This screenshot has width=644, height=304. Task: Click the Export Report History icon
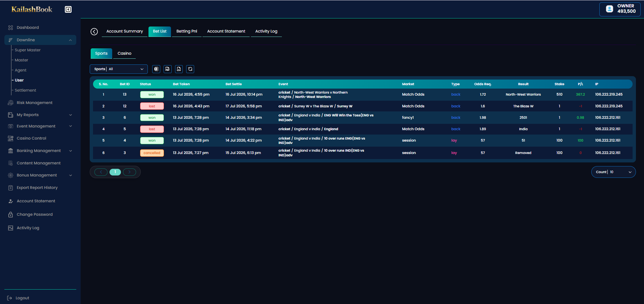11,188
